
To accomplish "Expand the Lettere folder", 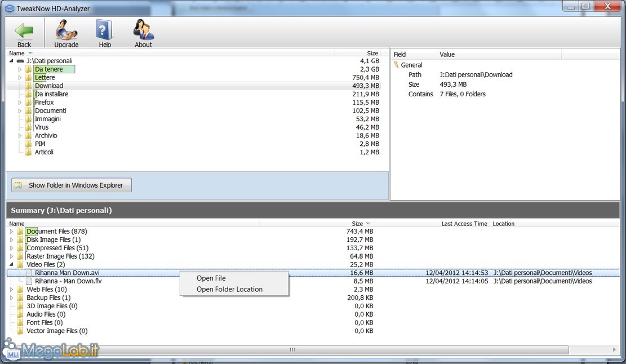I will coord(20,77).
